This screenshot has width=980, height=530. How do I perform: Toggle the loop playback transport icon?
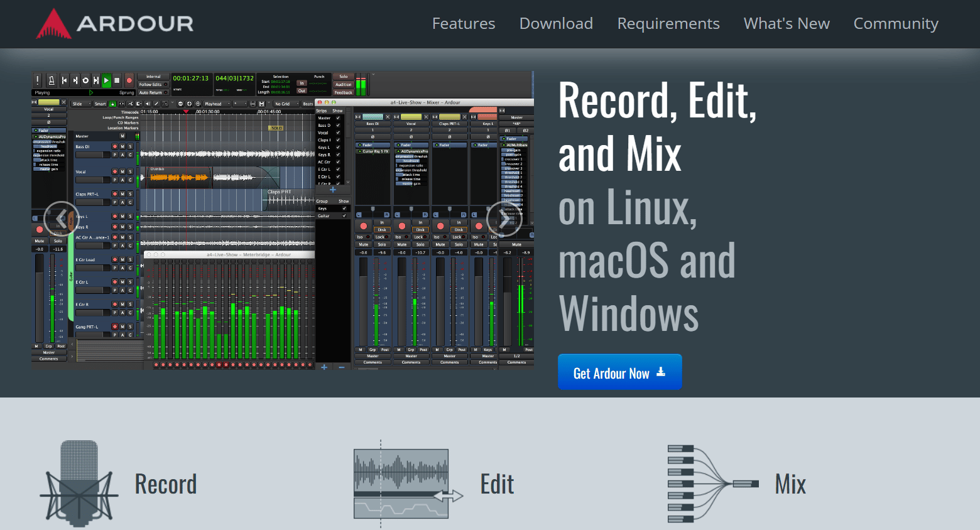85,80
